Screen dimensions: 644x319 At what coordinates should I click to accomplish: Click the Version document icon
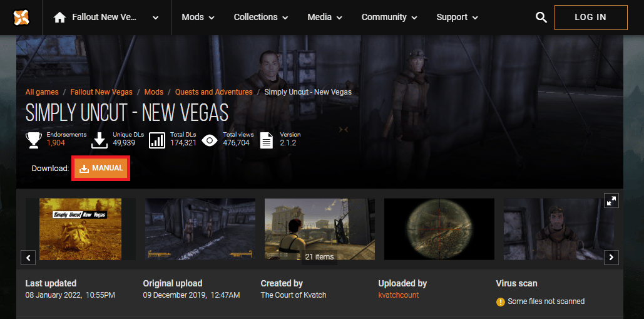(x=267, y=140)
